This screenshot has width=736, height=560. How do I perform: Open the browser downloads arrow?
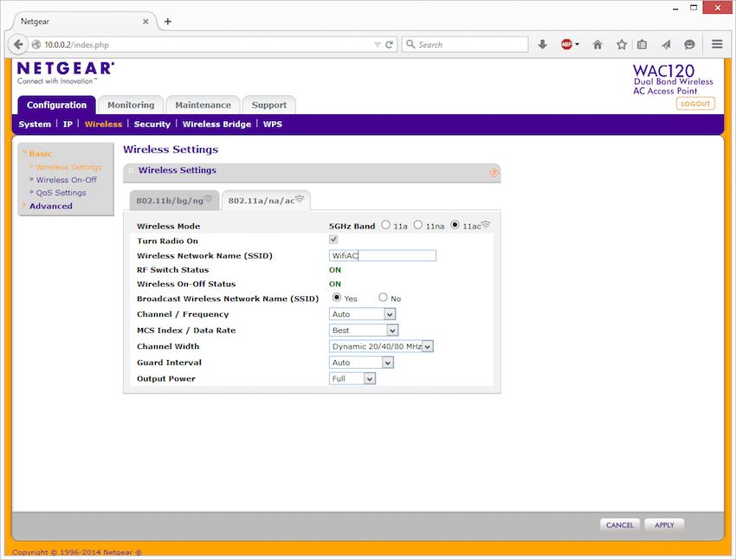[543, 44]
